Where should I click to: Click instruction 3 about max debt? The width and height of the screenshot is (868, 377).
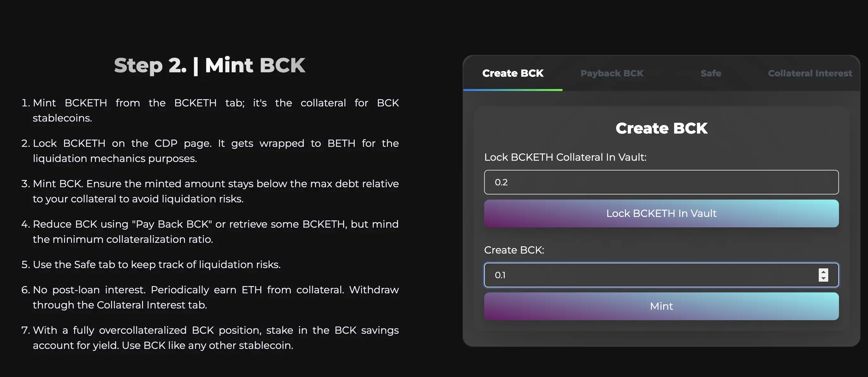(x=210, y=191)
